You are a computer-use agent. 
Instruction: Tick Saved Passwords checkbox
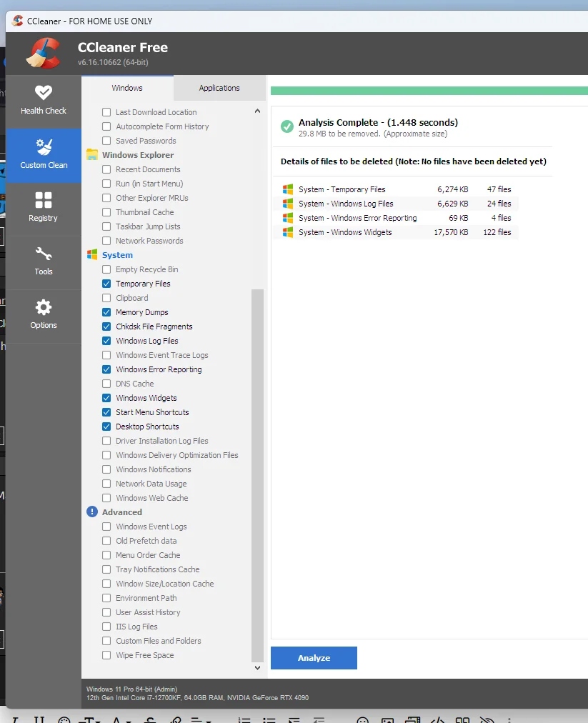(x=106, y=141)
